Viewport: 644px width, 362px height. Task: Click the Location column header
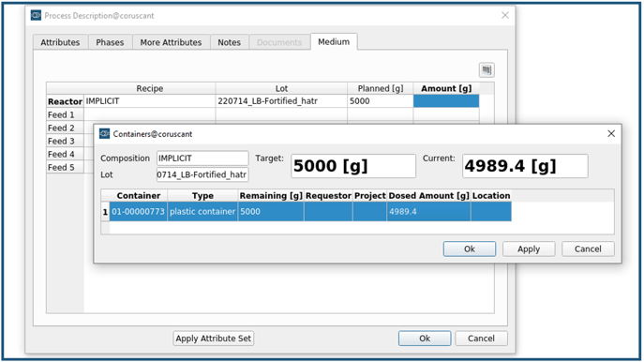(491, 196)
